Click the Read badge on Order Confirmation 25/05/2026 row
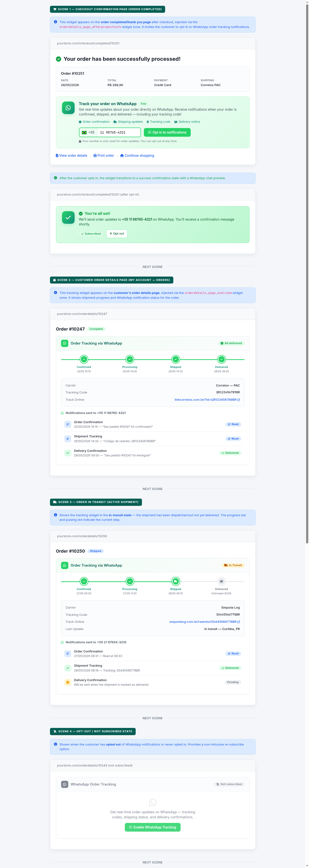Screen dimensions: 309x868 click(233, 424)
